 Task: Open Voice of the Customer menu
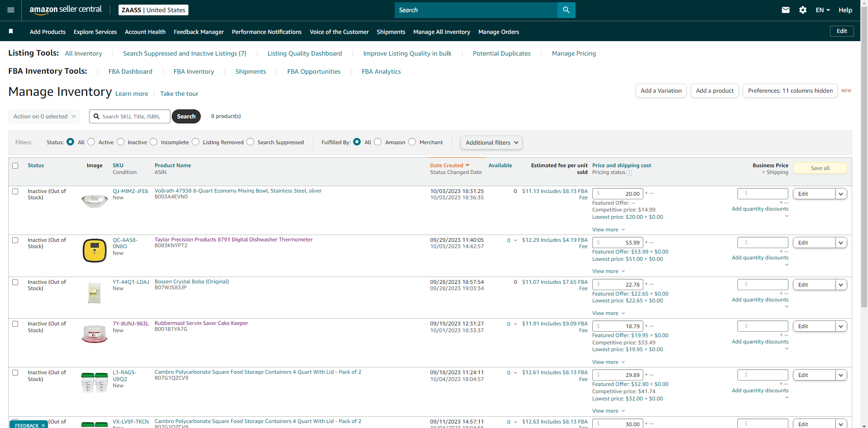pyautogui.click(x=339, y=32)
